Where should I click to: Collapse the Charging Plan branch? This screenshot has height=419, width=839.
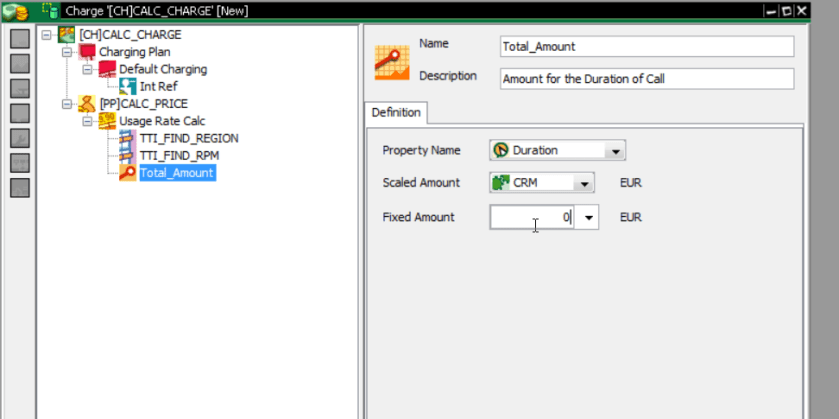[x=67, y=52]
